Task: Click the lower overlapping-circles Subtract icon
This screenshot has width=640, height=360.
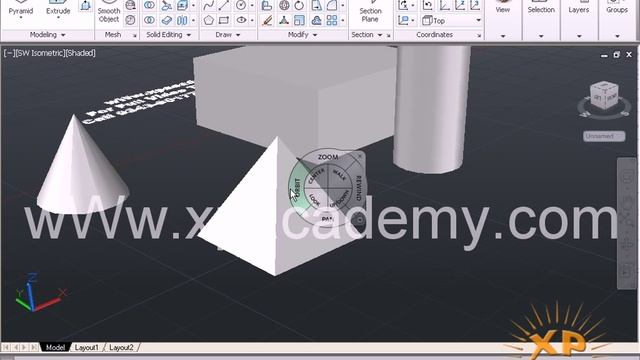Action: (149, 20)
